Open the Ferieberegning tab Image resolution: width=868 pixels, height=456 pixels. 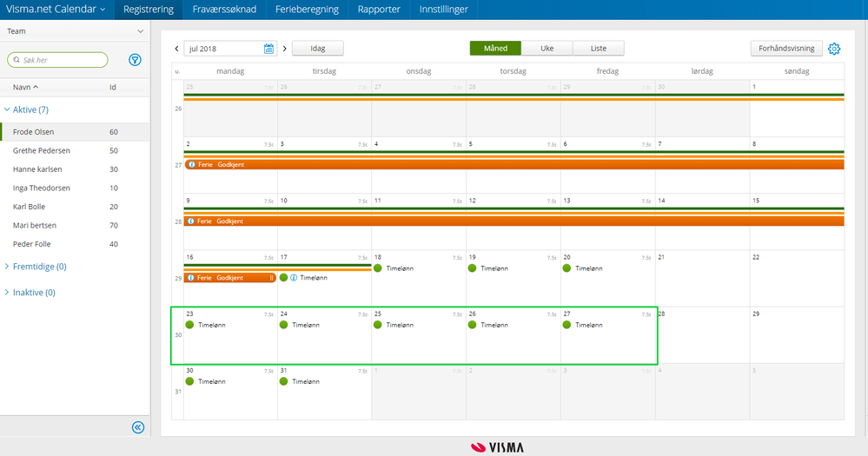308,10
